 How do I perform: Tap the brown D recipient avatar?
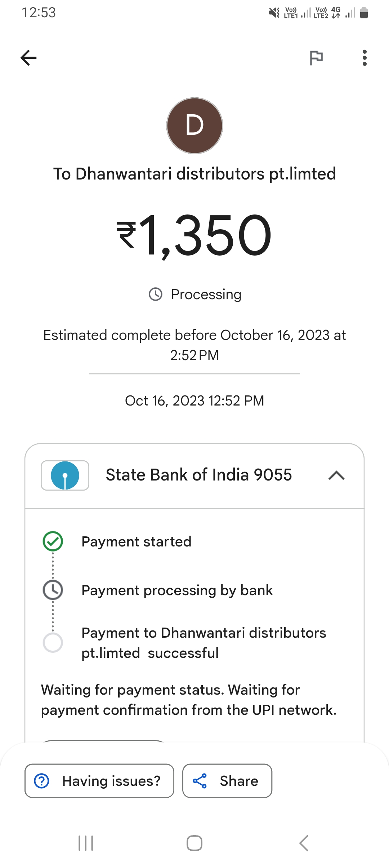coord(194,126)
